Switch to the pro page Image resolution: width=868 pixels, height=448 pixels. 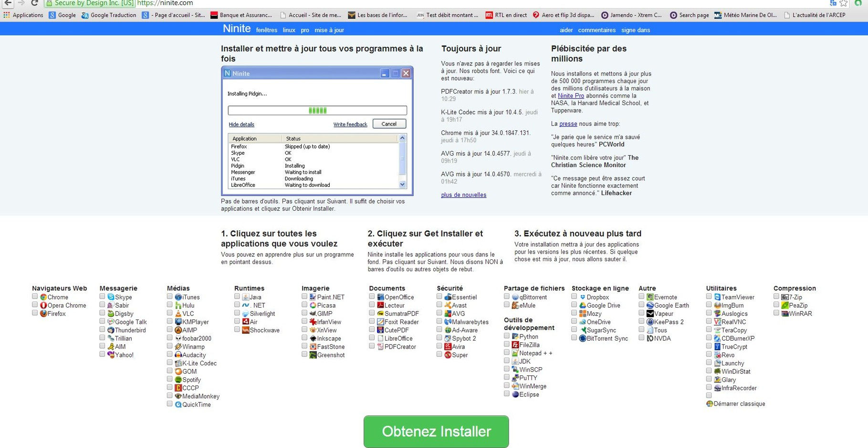coord(304,30)
